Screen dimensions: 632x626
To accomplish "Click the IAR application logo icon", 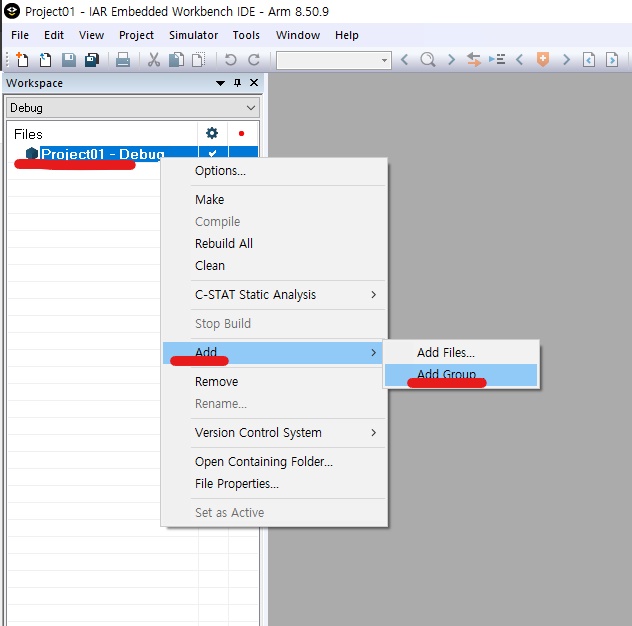I will (12, 11).
